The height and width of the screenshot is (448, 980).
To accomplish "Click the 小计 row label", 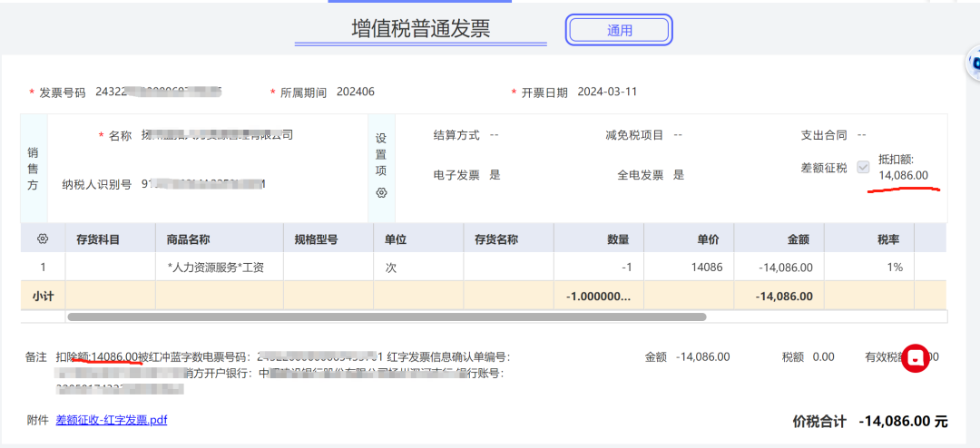I will tap(44, 297).
